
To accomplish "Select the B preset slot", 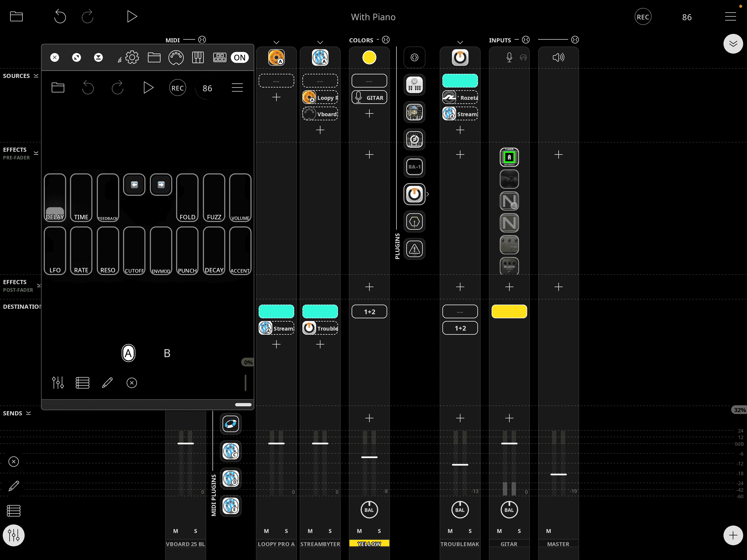I will coord(167,353).
